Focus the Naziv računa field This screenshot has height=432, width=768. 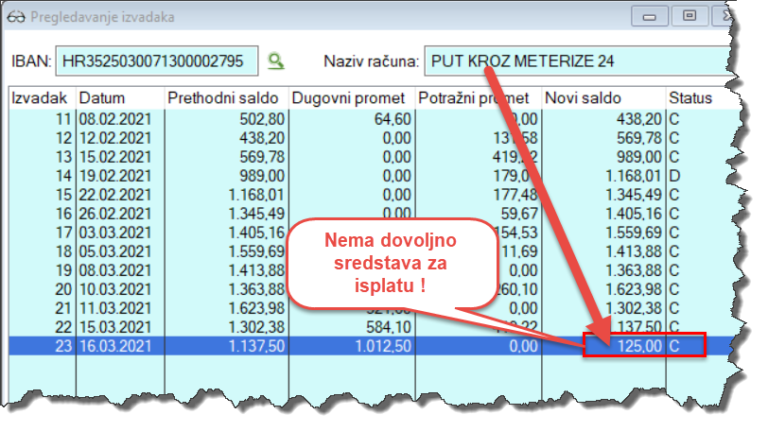[578, 61]
